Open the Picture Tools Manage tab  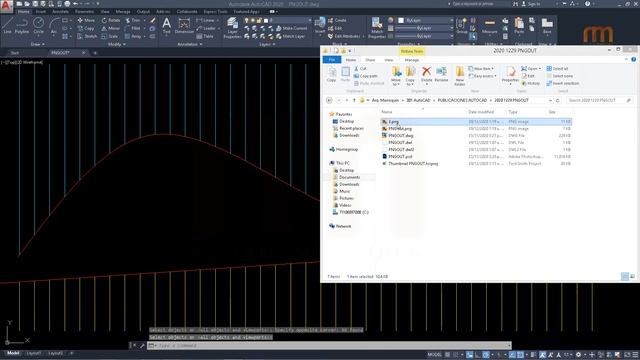click(x=412, y=60)
